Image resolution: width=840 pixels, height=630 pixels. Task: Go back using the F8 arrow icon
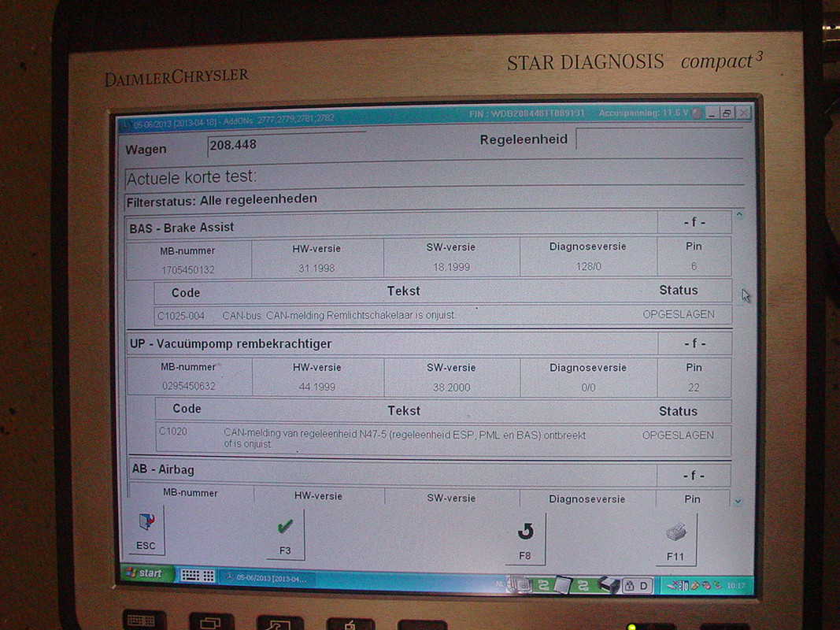pos(525,539)
